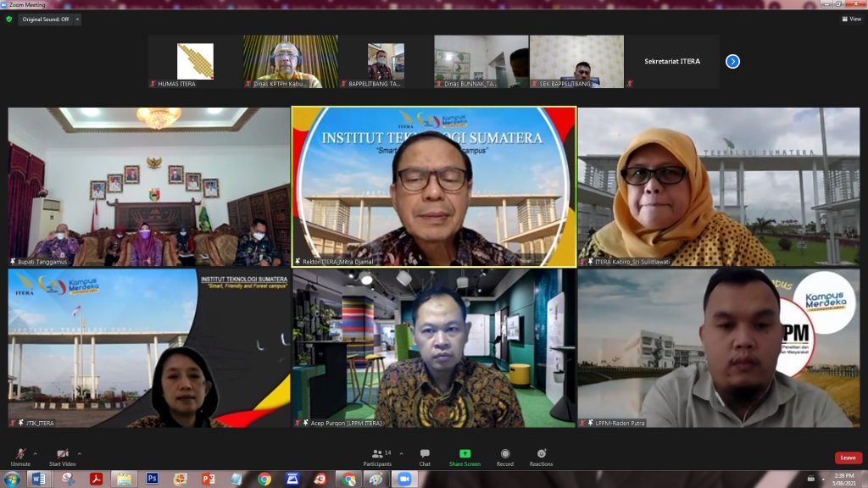Click the red Leave button
The width and height of the screenshot is (868, 488).
(848, 457)
